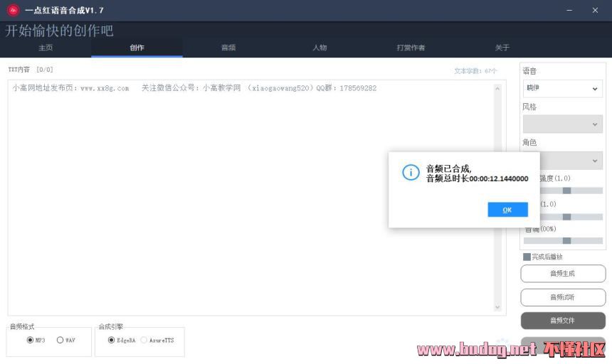Expand the 风格 style dropdown
The height and width of the screenshot is (364, 612).
click(562, 124)
